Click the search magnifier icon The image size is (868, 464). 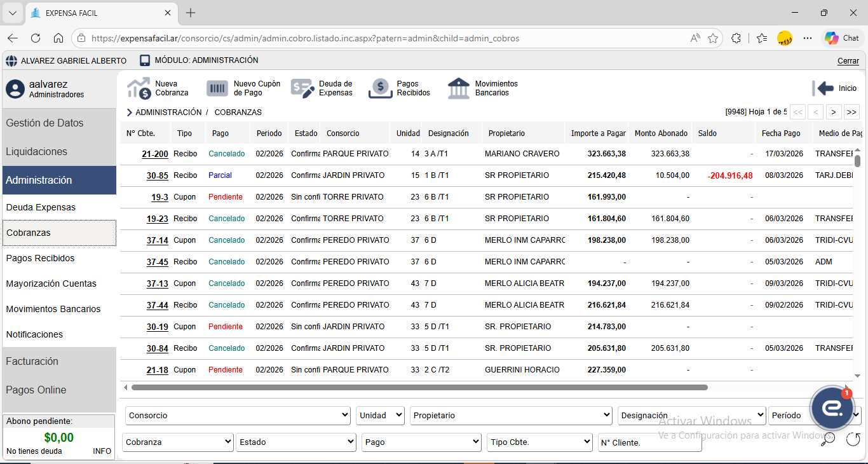pos(827,439)
